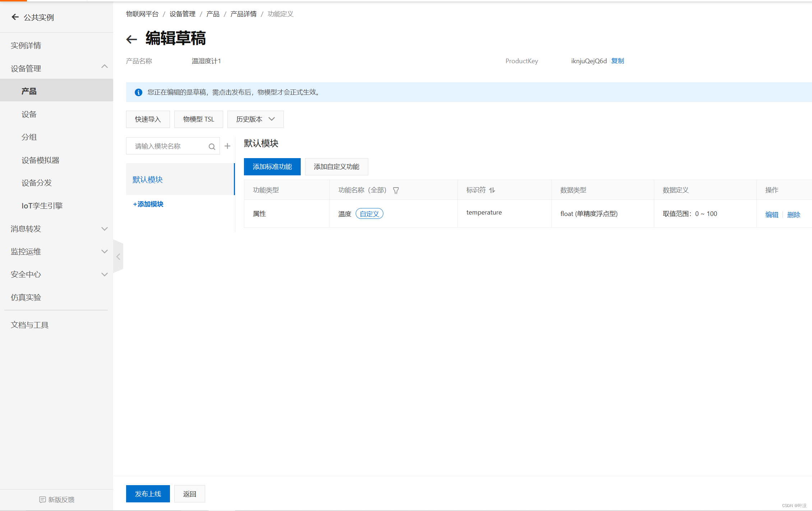This screenshot has height=511, width=812.
Task: Click the info icon in the draft notice banner
Action: click(138, 92)
